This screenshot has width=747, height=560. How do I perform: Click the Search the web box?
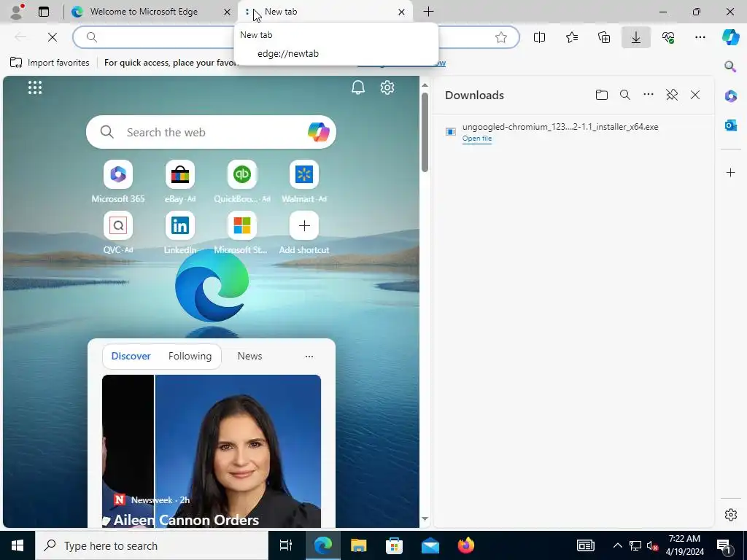[x=211, y=132]
